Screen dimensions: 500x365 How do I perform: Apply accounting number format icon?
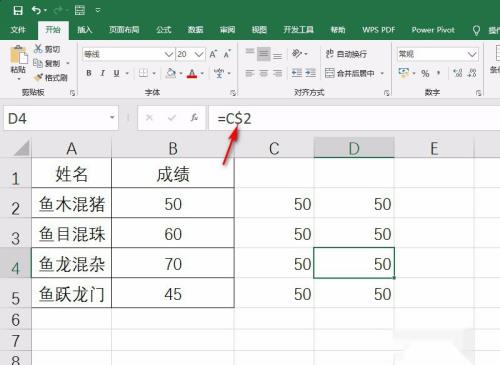[404, 72]
